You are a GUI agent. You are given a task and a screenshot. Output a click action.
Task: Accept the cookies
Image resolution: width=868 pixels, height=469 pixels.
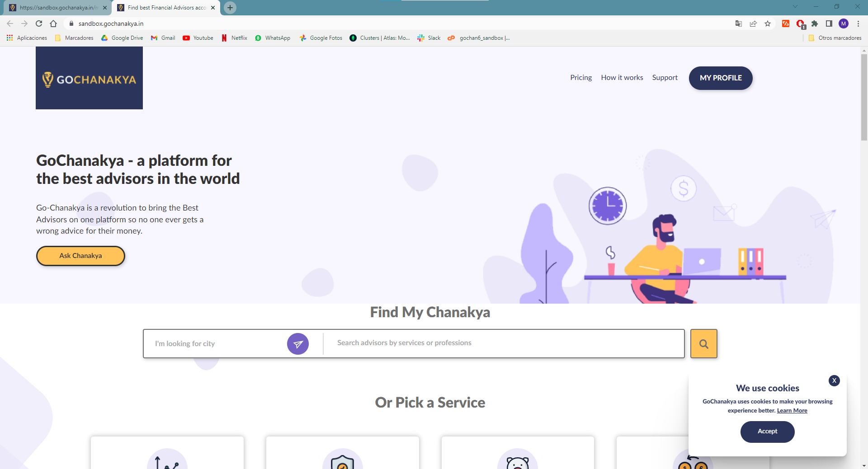pyautogui.click(x=767, y=431)
